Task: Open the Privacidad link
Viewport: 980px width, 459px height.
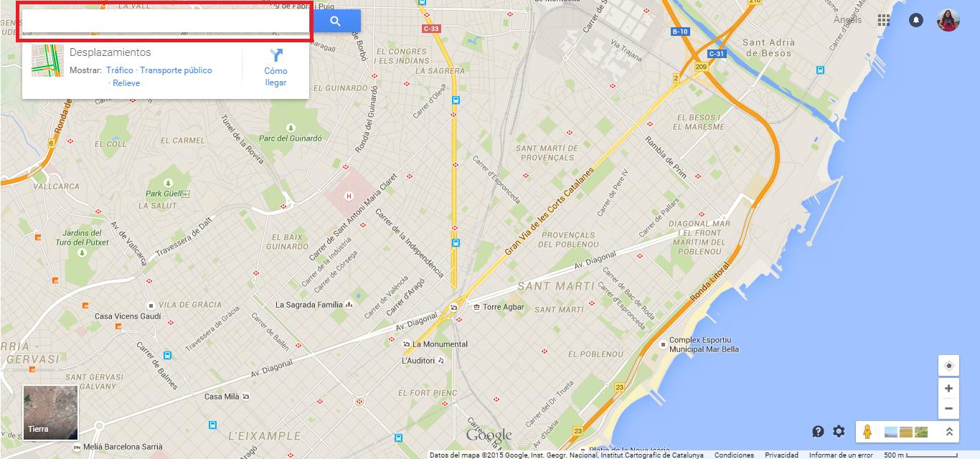Action: pyautogui.click(x=781, y=455)
